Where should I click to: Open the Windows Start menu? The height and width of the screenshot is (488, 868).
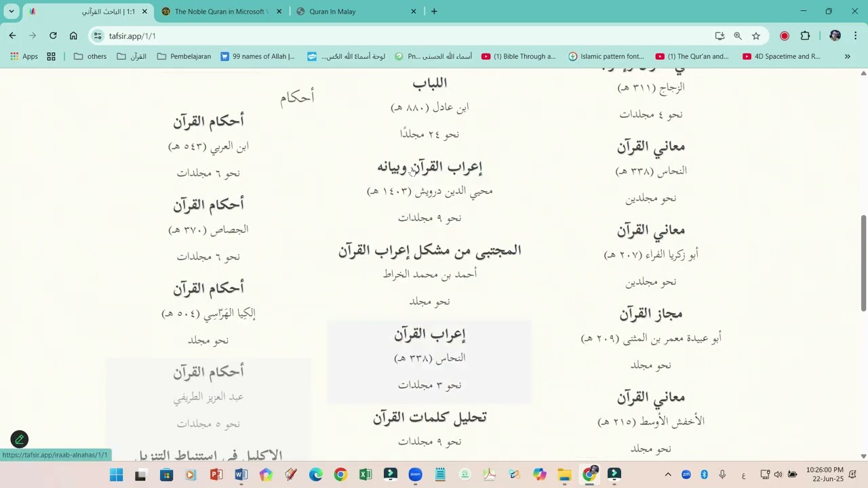117,474
